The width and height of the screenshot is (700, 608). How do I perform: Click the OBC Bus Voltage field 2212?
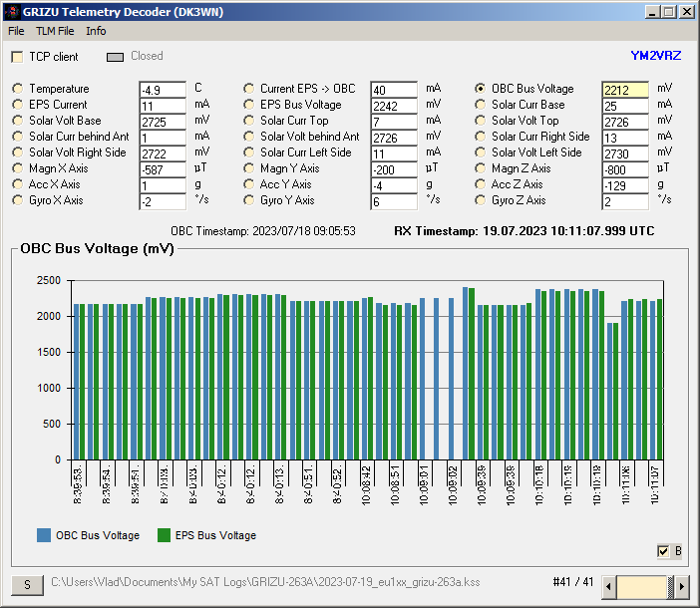(x=625, y=90)
